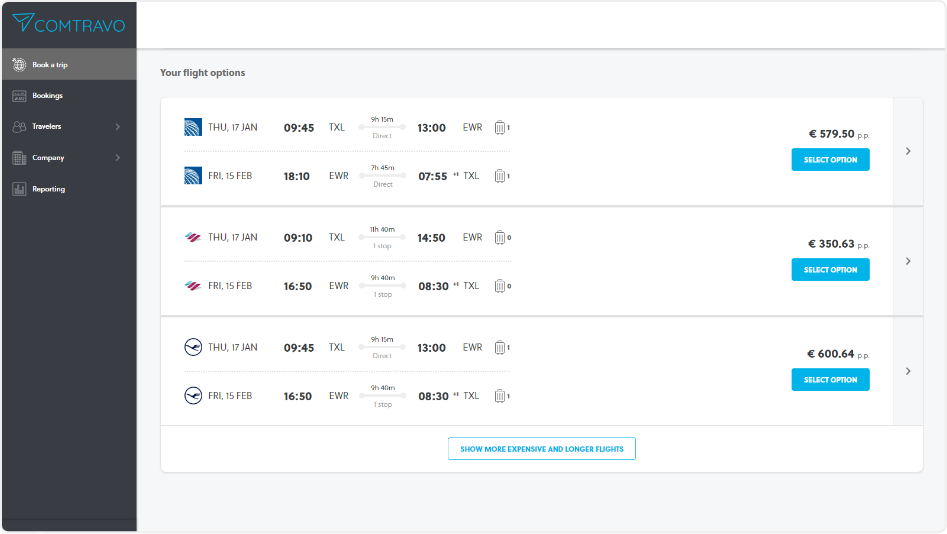Show more expensive and longer flights
The height and width of the screenshot is (534, 947).
[541, 449]
